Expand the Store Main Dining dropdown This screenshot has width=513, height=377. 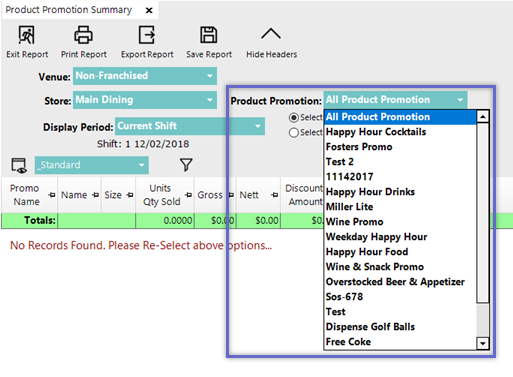pos(145,100)
